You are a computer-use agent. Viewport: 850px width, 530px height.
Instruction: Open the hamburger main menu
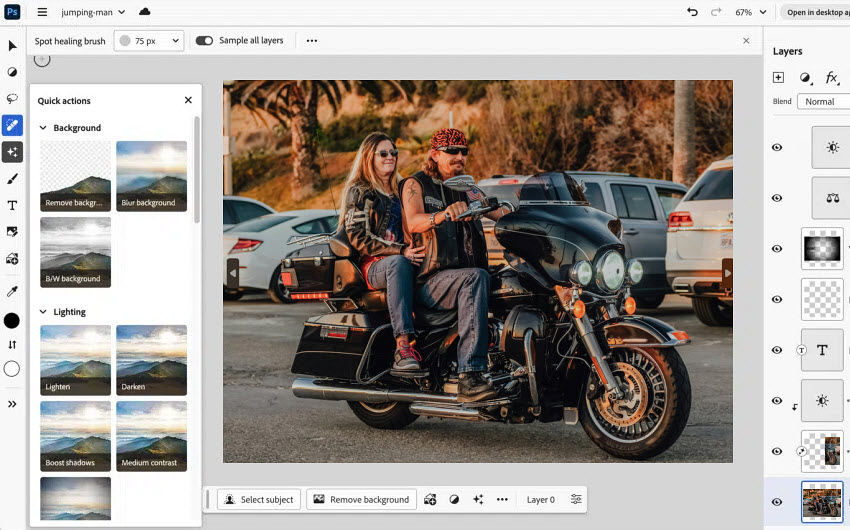(x=42, y=12)
